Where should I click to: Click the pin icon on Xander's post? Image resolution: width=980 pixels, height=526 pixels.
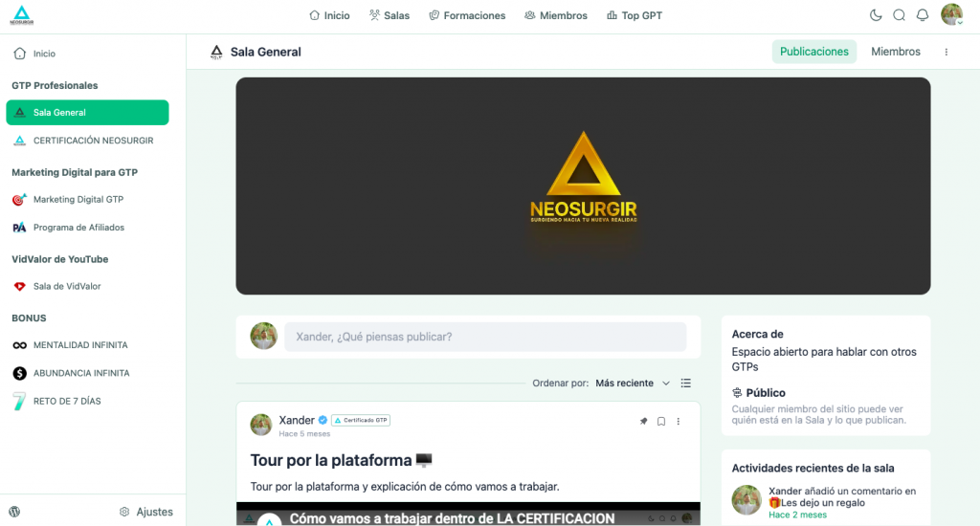coord(643,421)
